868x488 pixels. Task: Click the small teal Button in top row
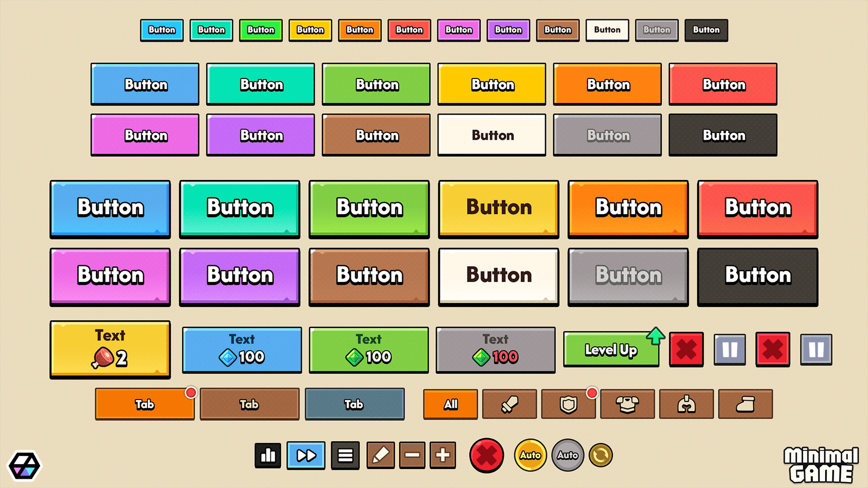212,30
